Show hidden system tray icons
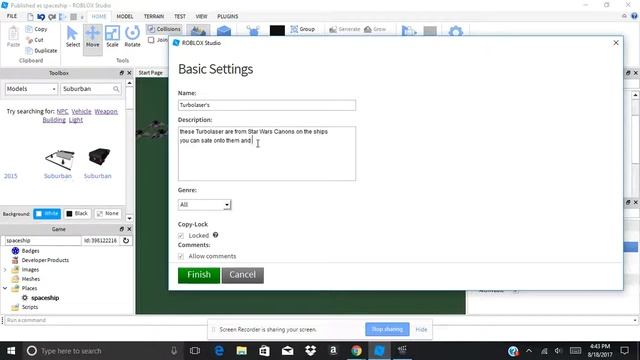Screen dimensions: 640x360 [529, 351]
